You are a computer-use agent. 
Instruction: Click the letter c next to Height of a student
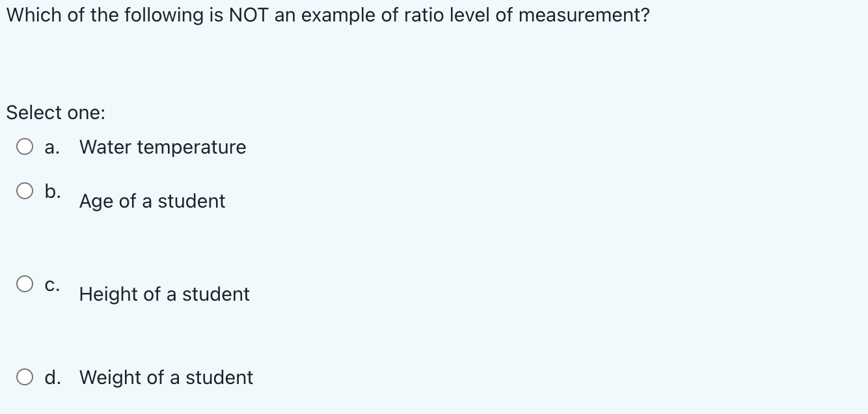click(52, 283)
